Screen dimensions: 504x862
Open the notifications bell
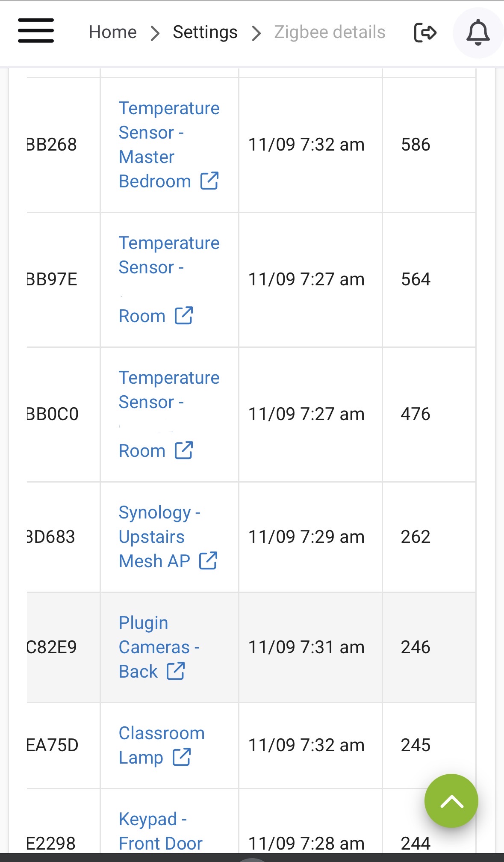pos(477,33)
